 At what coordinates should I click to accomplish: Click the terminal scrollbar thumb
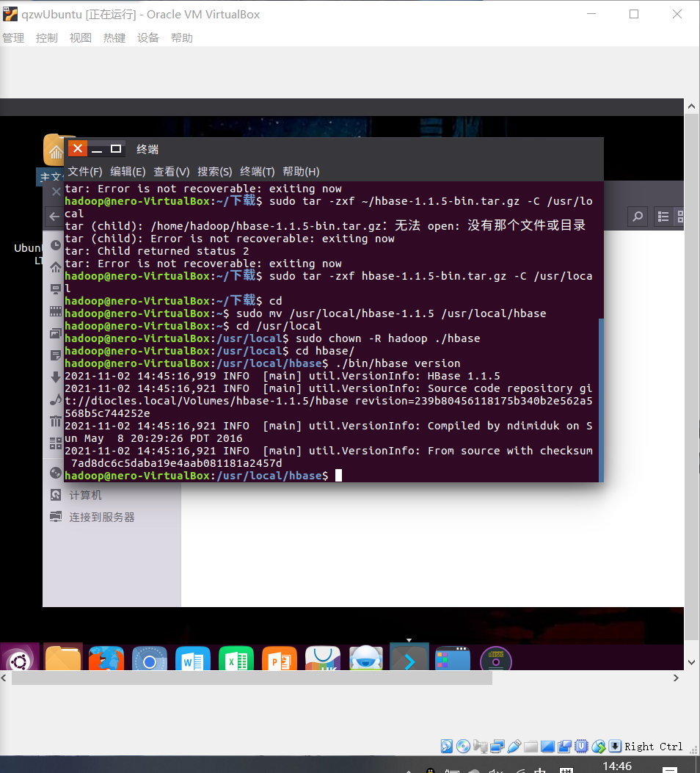(601, 400)
